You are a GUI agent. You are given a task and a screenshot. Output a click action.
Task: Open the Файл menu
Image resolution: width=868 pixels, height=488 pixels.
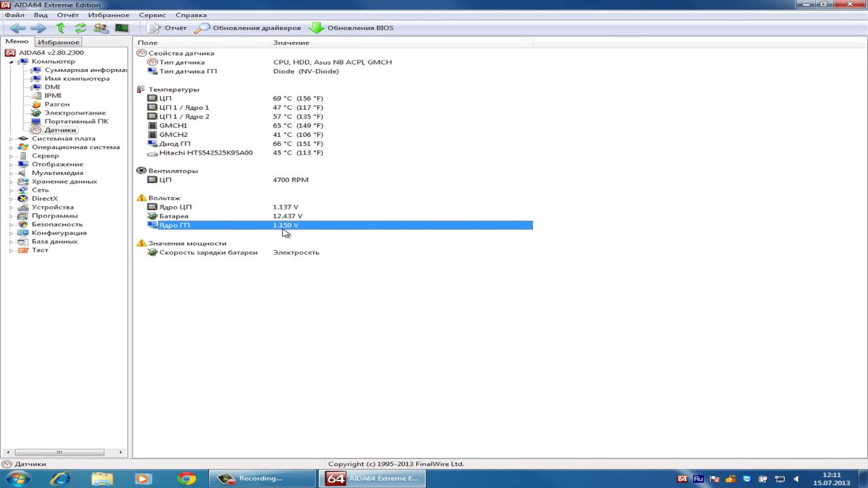click(14, 15)
